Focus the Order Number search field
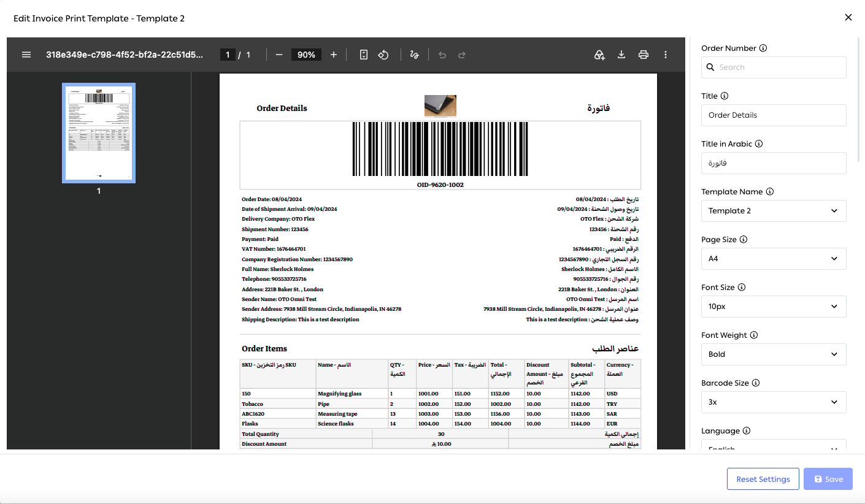Viewport: 865px width, 504px height. point(774,67)
